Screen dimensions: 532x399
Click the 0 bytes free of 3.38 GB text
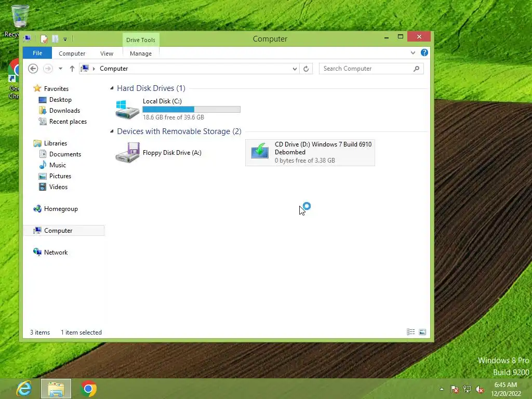[304, 161]
